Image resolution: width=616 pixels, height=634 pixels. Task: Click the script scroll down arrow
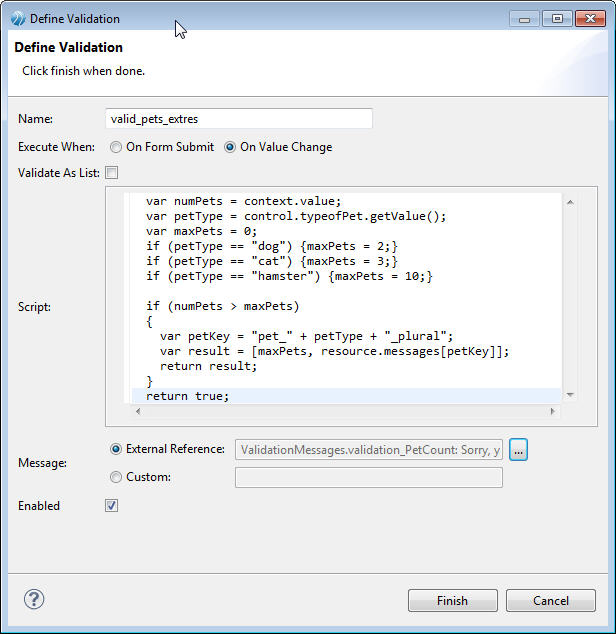pos(570,395)
